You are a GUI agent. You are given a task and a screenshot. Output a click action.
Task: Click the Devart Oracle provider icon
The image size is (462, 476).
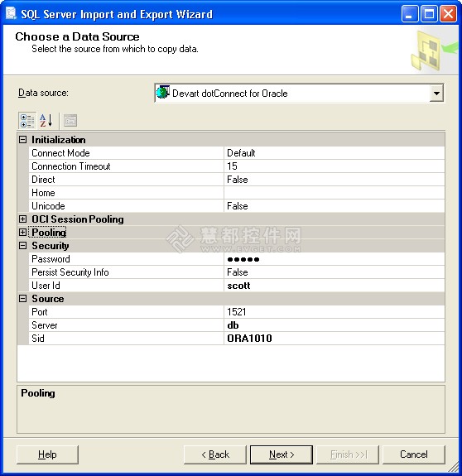[x=163, y=92]
